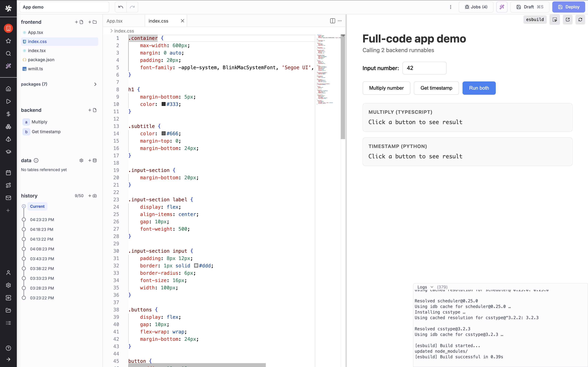Open the AI magic wand assistant

[x=9, y=66]
